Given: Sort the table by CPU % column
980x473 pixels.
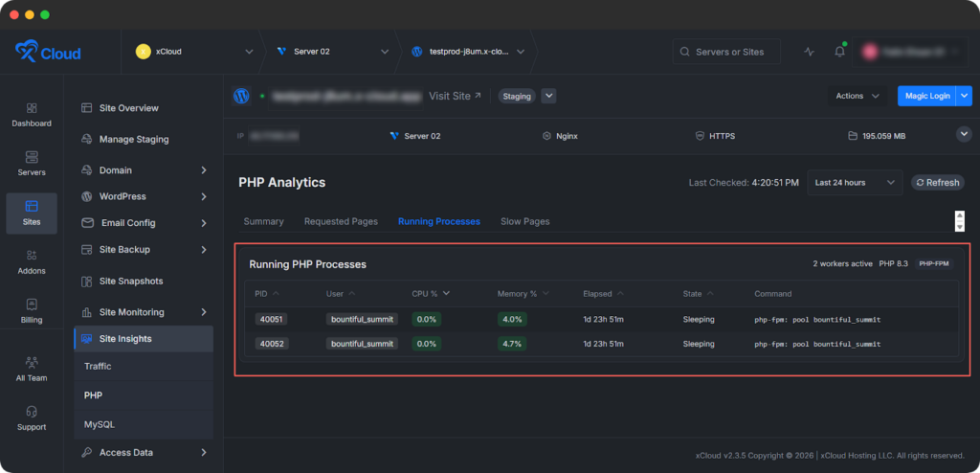Looking at the screenshot, I should pyautogui.click(x=431, y=293).
